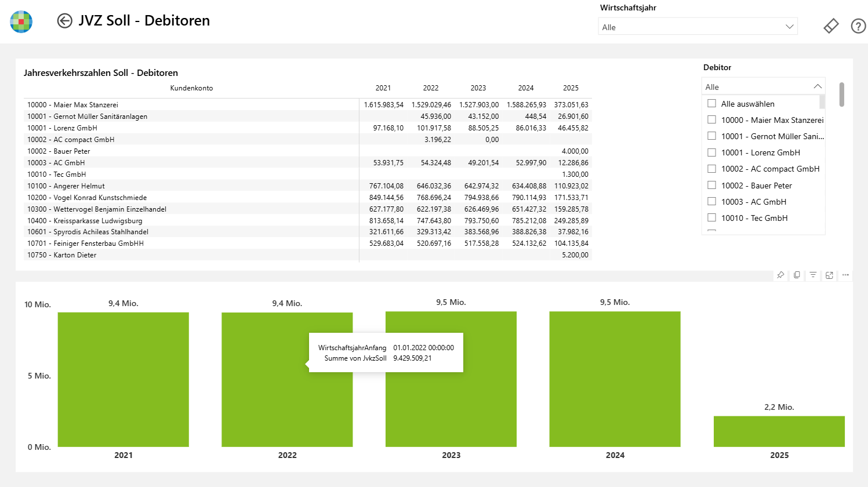Pin the bar chart visual
The image size is (868, 487).
[x=780, y=275]
